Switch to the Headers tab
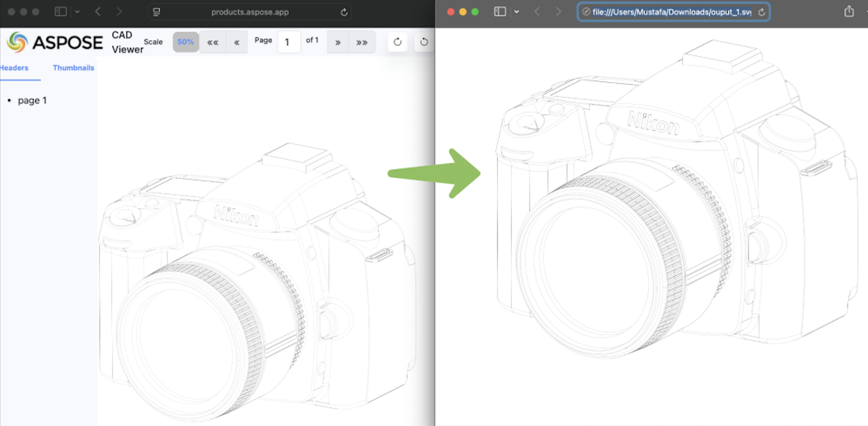 (x=14, y=68)
